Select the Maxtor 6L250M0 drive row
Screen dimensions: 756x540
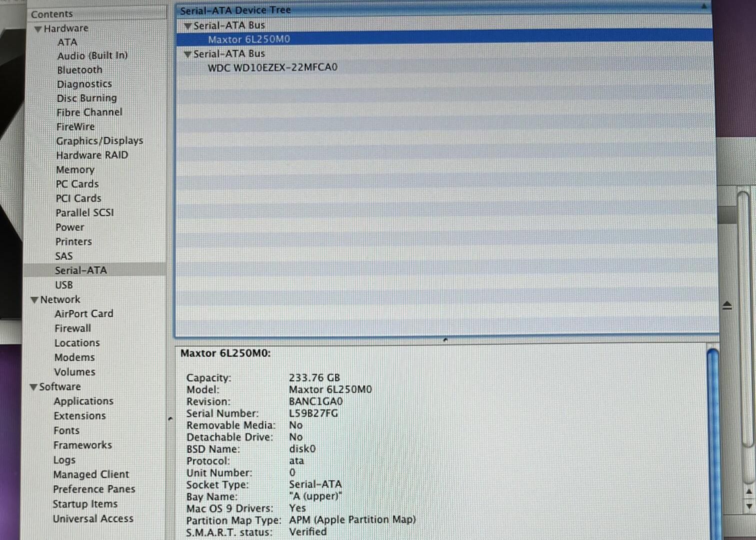[249, 40]
